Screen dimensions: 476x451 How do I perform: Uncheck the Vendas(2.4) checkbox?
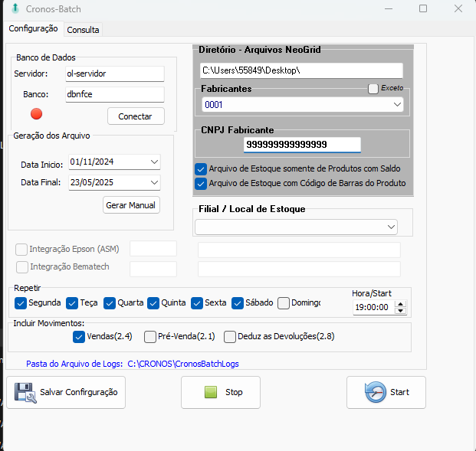79,337
